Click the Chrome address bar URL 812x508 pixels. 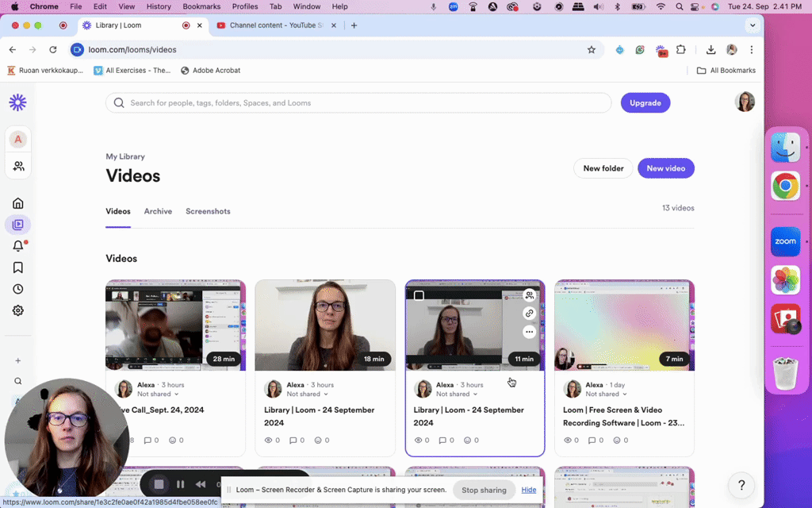click(132, 50)
